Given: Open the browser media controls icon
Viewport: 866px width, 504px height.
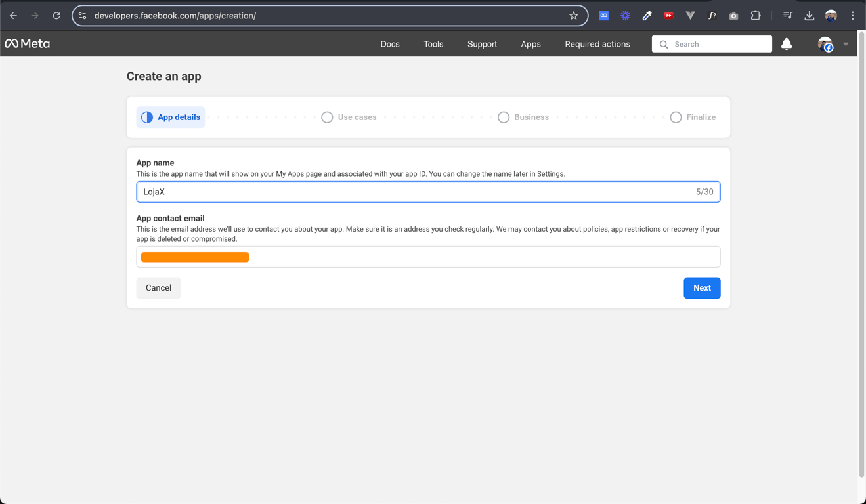Looking at the screenshot, I should (788, 16).
